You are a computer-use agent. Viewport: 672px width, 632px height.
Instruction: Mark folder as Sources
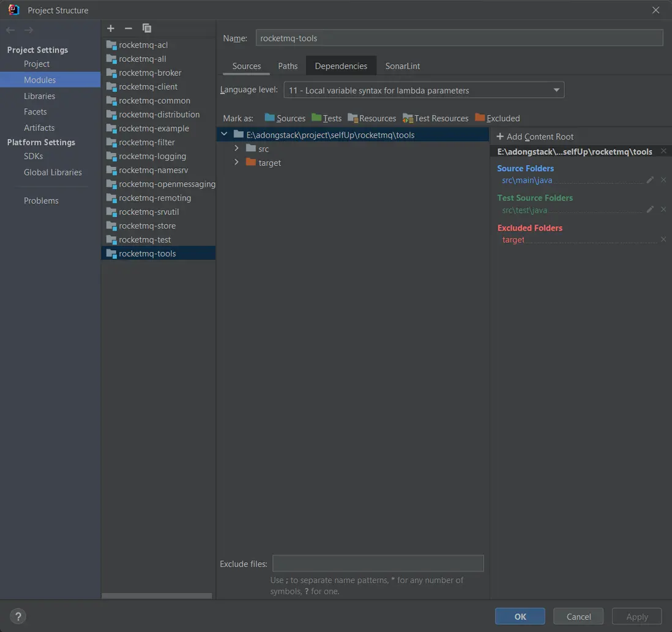click(285, 118)
